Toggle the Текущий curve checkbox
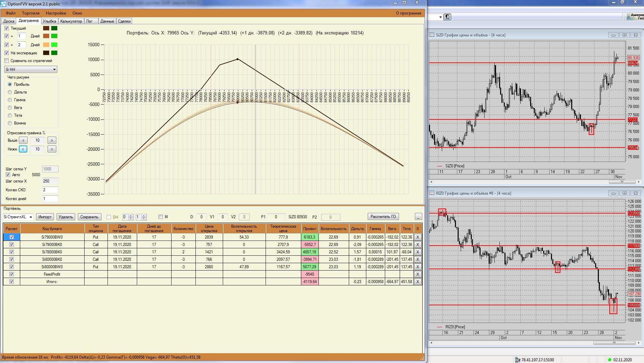 (x=6, y=28)
